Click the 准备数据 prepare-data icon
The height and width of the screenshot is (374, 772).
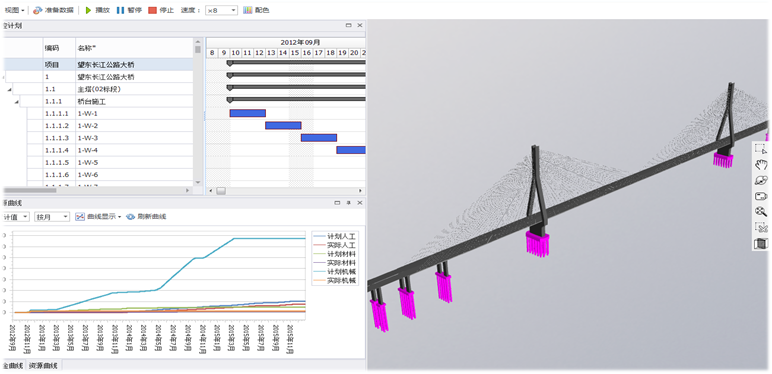point(38,10)
